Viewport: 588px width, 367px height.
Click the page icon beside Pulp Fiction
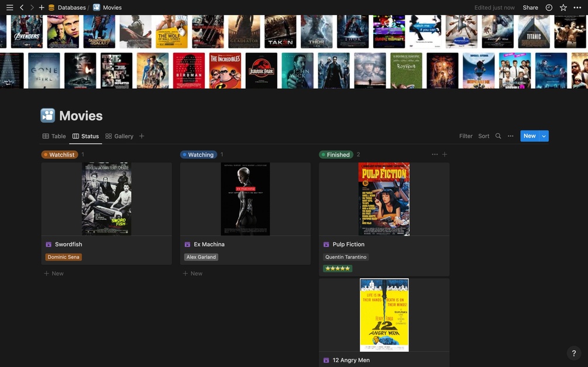click(326, 244)
